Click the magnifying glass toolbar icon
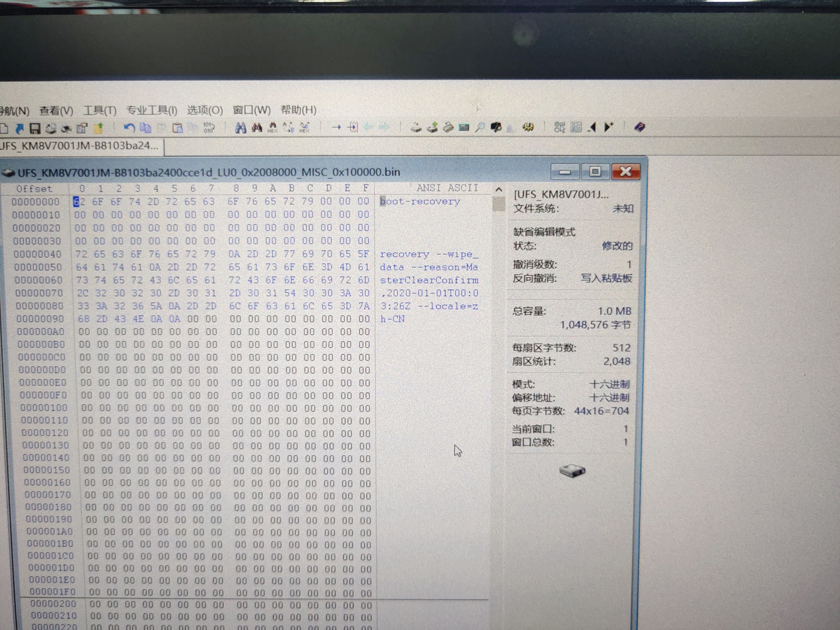This screenshot has height=630, width=840. [x=480, y=127]
